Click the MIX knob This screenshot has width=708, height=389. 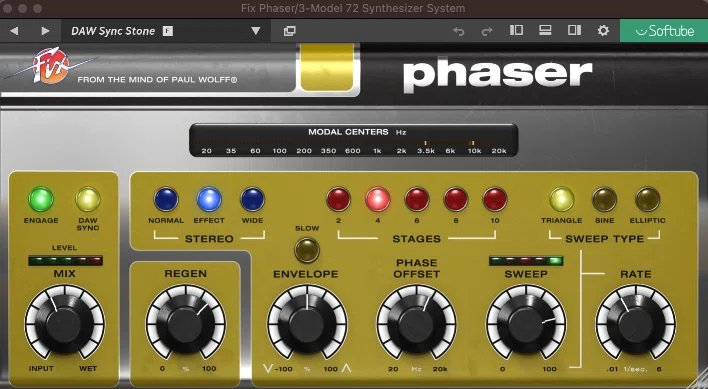pyautogui.click(x=65, y=324)
